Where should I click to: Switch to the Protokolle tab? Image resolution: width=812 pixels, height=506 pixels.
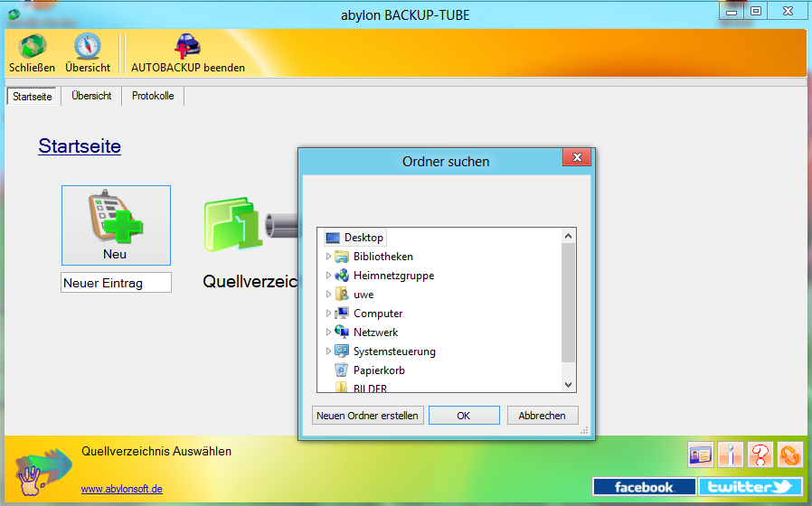point(153,96)
